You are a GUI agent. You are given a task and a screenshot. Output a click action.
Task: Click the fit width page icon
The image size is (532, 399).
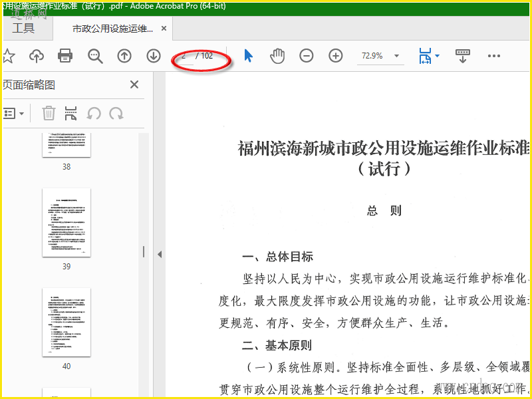click(x=425, y=56)
